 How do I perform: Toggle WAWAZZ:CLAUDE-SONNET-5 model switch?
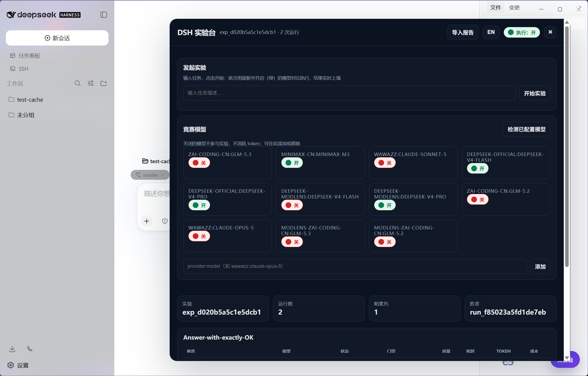(x=385, y=163)
